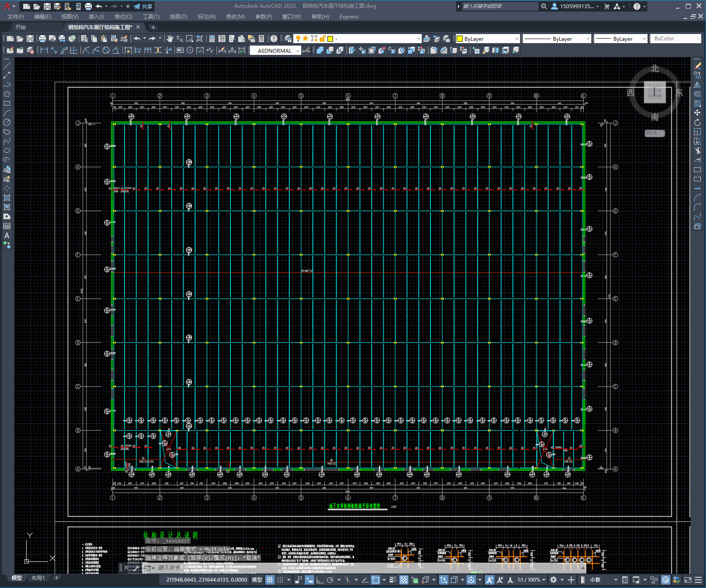Select the Erase tool in modify toolbar
The image size is (706, 588).
pos(697,66)
